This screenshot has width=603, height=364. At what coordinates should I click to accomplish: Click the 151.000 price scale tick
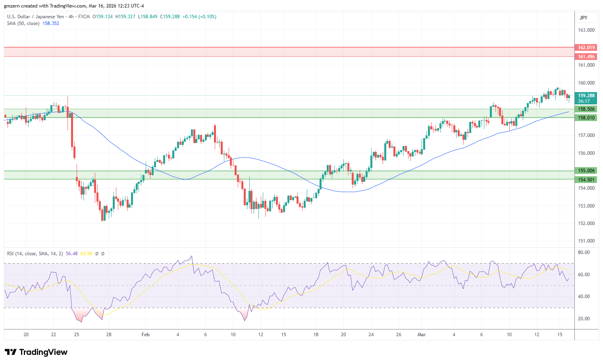tap(586, 241)
